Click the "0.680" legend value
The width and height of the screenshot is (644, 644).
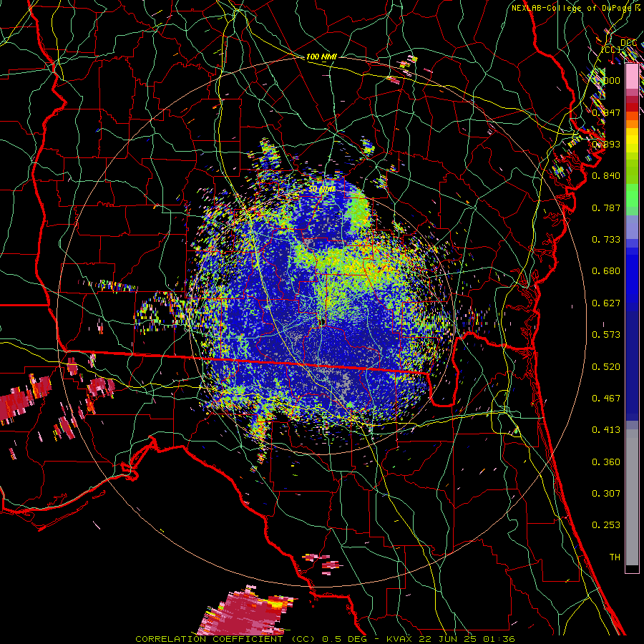point(606,271)
